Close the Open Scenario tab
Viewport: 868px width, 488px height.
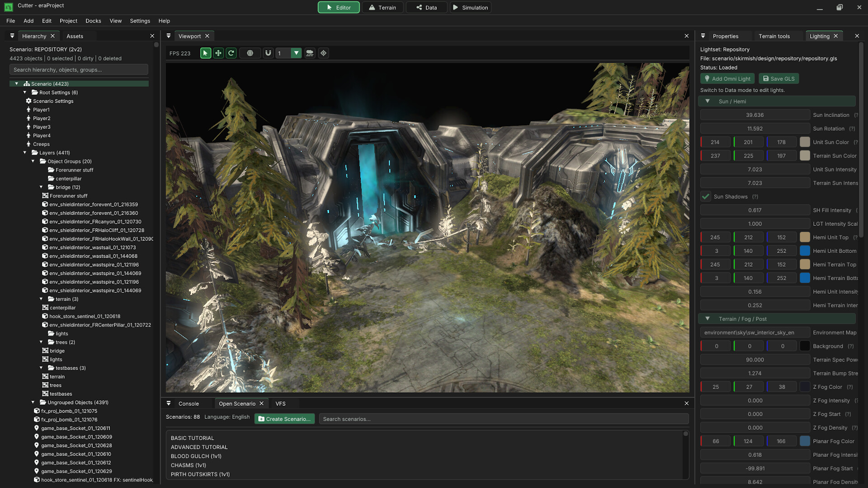261,403
